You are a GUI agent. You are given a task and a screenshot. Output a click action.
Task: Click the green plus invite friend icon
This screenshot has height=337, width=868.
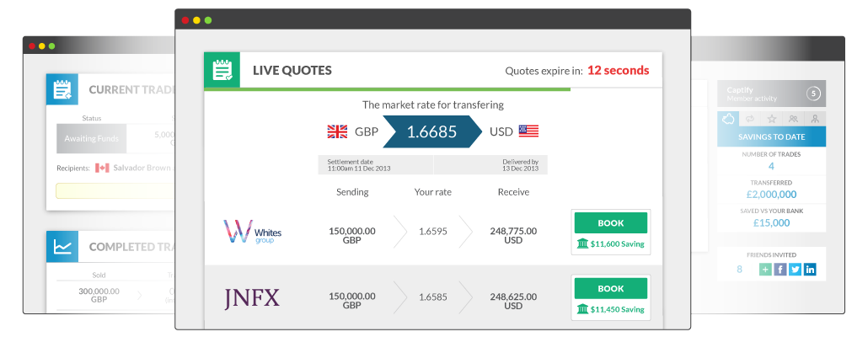pyautogui.click(x=765, y=270)
